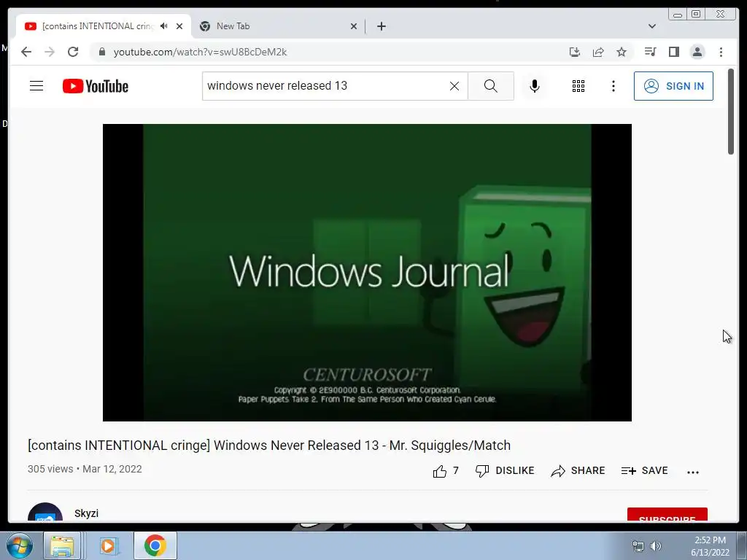Open the Skyzi channel link
The width and height of the screenshot is (747, 560).
pos(86,513)
